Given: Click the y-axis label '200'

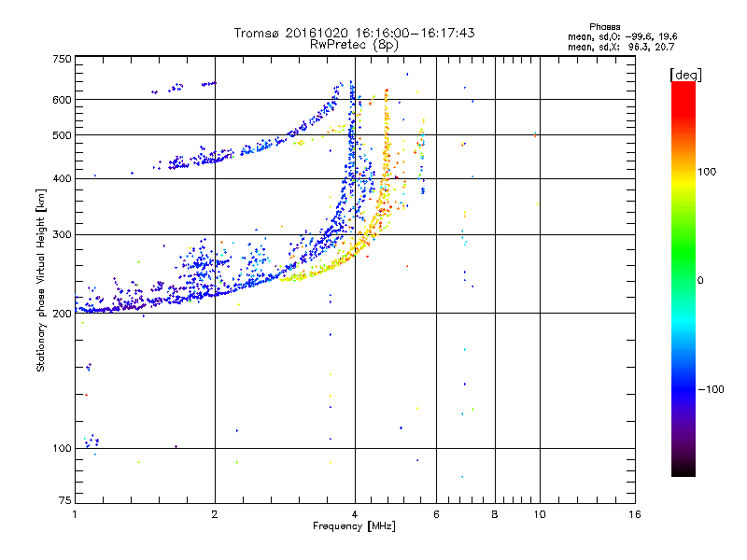Looking at the screenshot, I should tap(62, 314).
